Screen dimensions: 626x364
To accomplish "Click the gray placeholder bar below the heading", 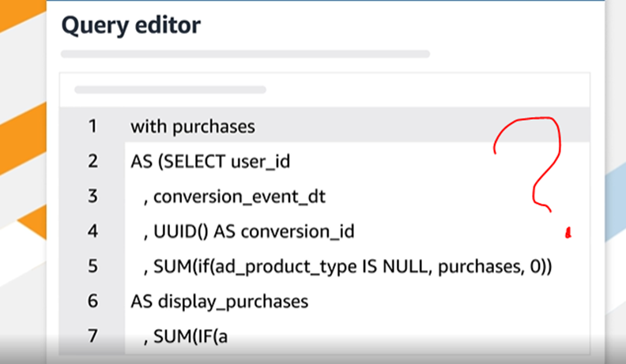I will tap(245, 54).
